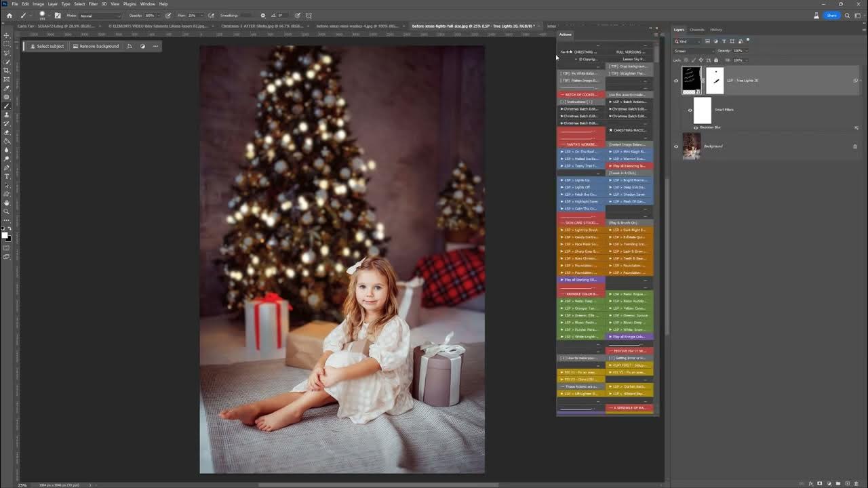Select the Hand tool
Image resolution: width=868 pixels, height=488 pixels.
(x=6, y=203)
